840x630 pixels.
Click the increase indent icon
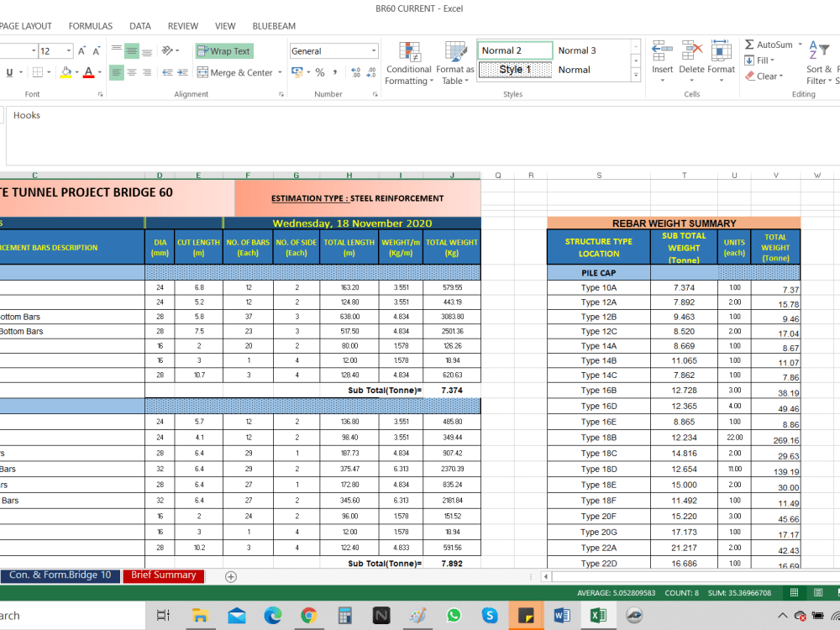coord(182,72)
